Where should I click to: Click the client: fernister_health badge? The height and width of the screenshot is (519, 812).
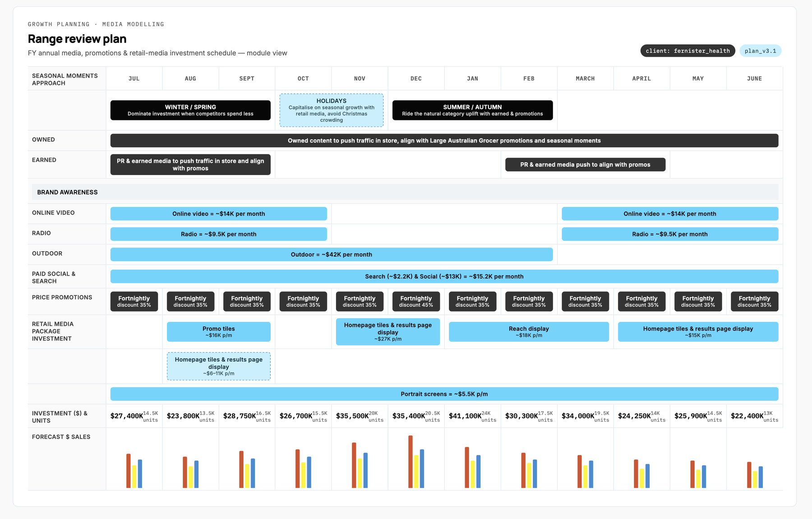click(687, 51)
